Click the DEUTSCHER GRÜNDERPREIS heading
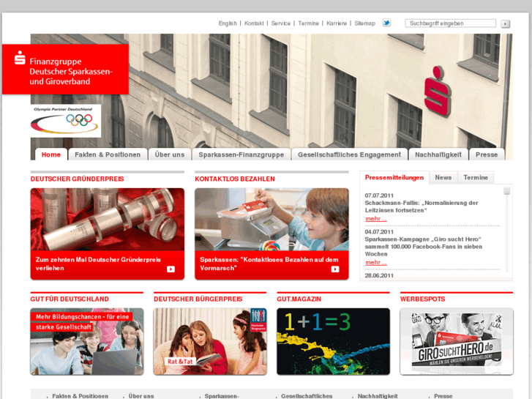The height and width of the screenshot is (399, 532). coord(77,179)
